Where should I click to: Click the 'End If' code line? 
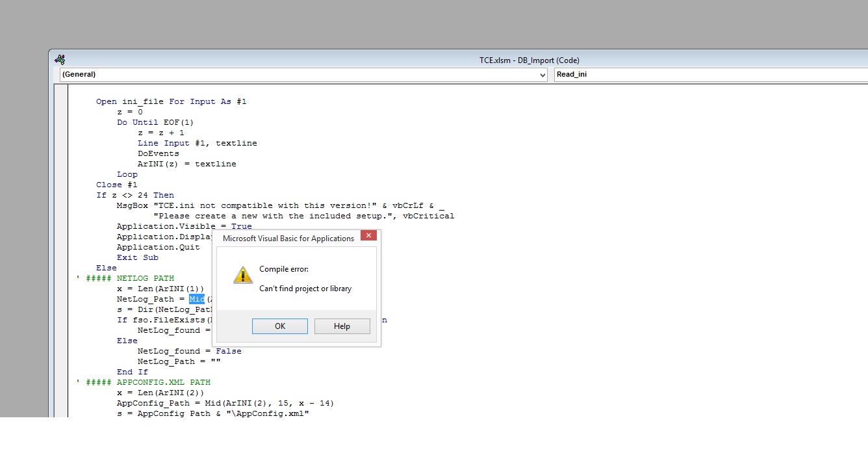tap(133, 372)
